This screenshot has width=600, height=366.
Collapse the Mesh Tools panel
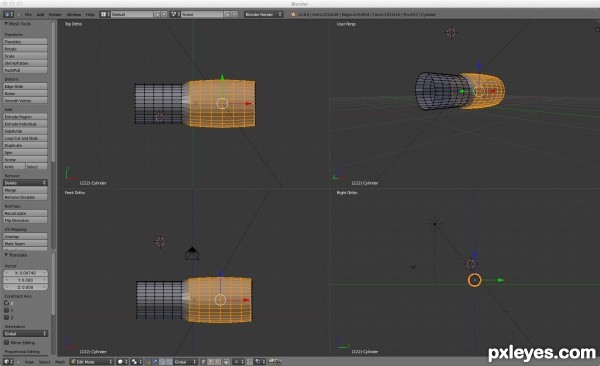[6, 24]
